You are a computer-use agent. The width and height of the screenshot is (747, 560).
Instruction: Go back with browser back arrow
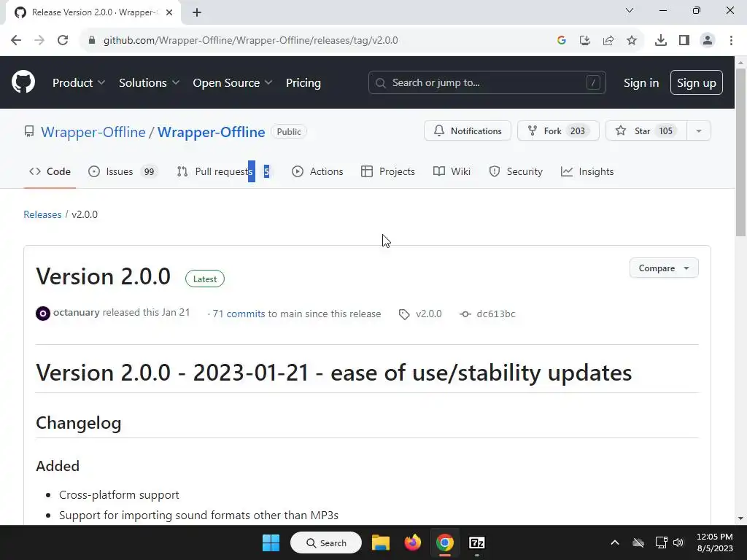click(x=16, y=41)
